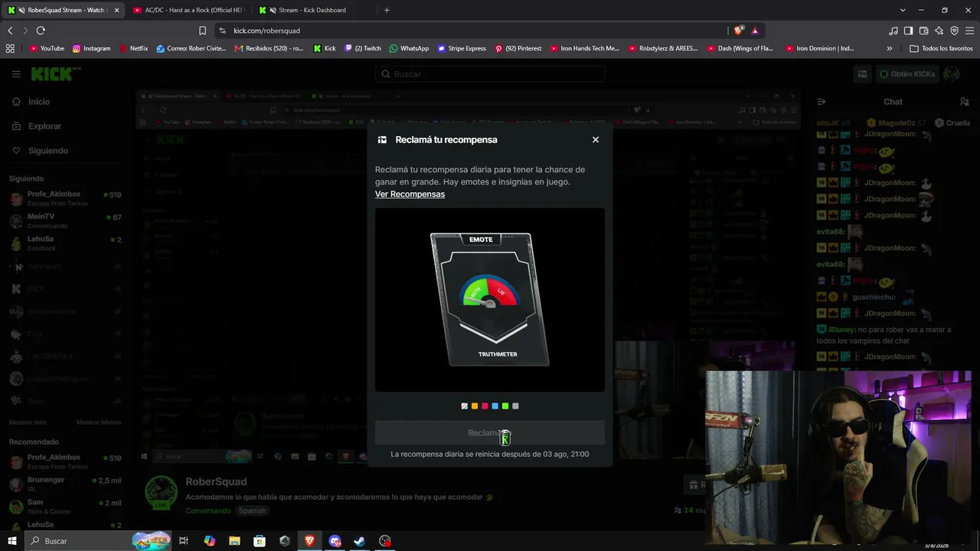Screen dimensions: 980x551
Task: Select the gray rarity swatch
Action: tap(515, 406)
